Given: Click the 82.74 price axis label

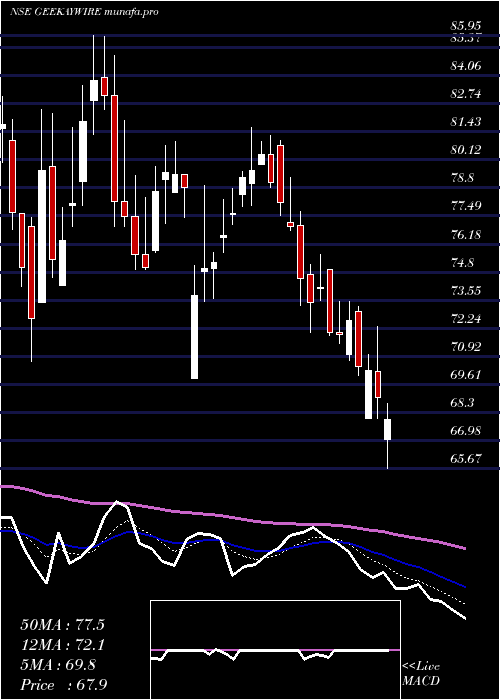Looking at the screenshot, I should (467, 94).
